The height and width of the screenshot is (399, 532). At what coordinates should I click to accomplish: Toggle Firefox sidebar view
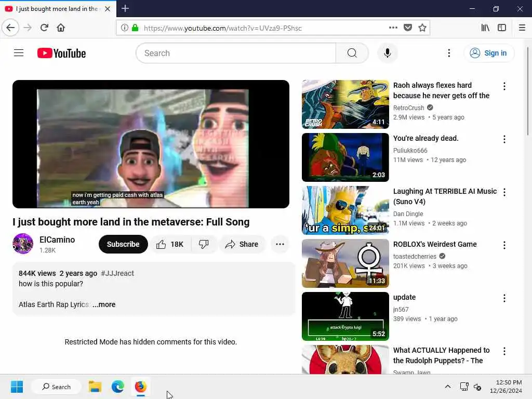[502, 28]
